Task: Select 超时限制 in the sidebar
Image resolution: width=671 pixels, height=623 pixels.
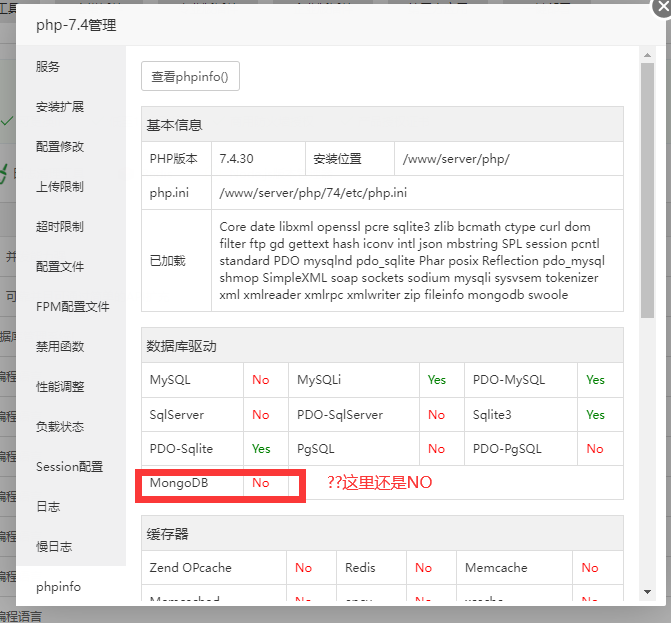Action: 59,226
